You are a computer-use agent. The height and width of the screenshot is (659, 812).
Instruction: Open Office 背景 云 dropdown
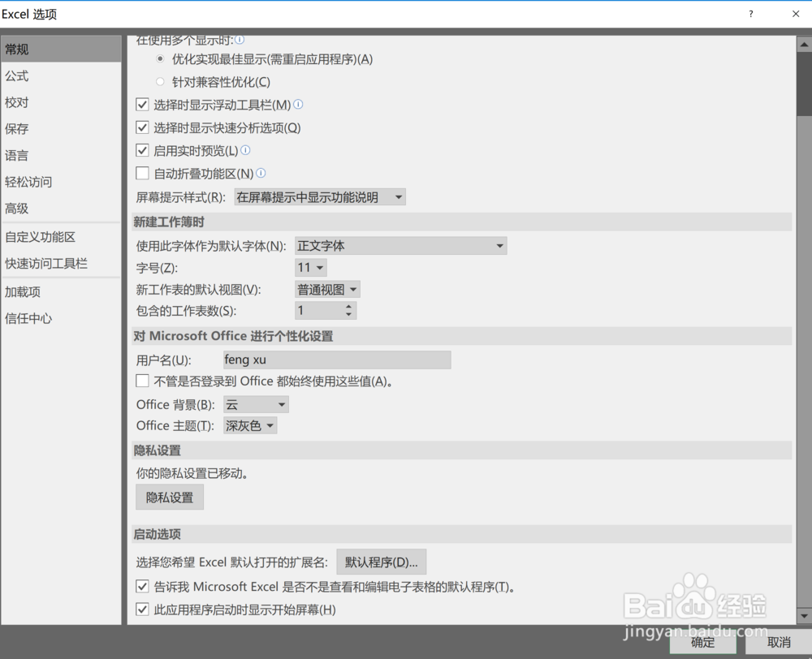pyautogui.click(x=256, y=404)
